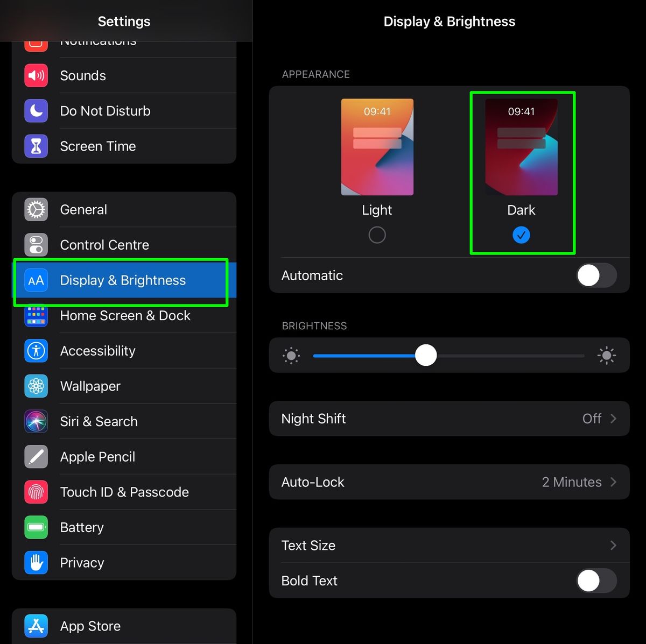Open the Privacy settings entry
The height and width of the screenshot is (644, 646).
pos(81,562)
